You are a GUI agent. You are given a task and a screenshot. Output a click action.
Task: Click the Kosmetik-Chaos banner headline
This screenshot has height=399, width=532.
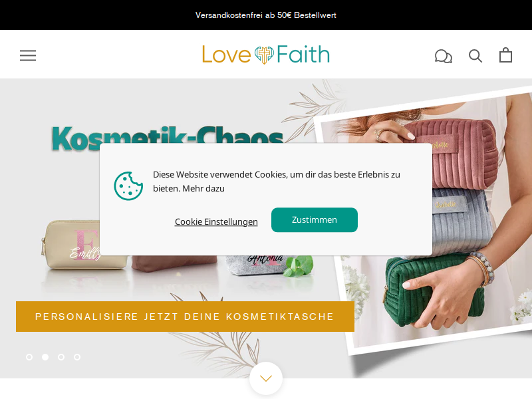(168, 136)
